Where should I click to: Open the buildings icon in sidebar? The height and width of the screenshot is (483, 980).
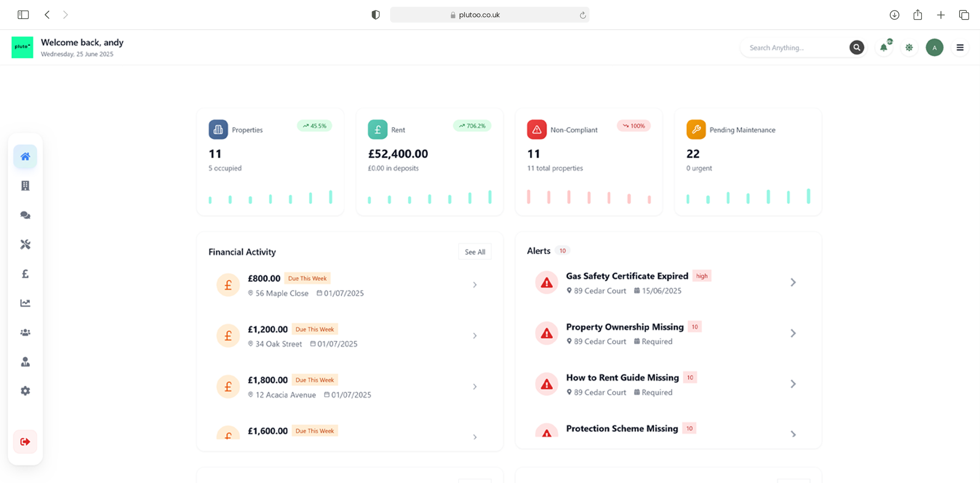click(25, 185)
